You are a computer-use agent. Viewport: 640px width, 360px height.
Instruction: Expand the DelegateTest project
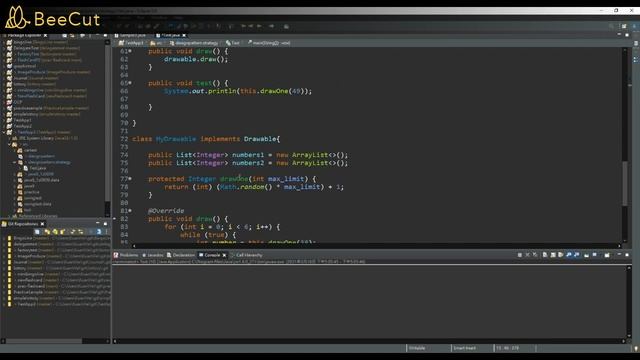pyautogui.click(x=4, y=48)
